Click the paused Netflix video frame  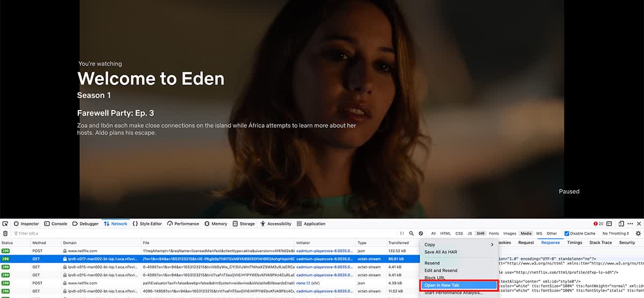(322, 109)
